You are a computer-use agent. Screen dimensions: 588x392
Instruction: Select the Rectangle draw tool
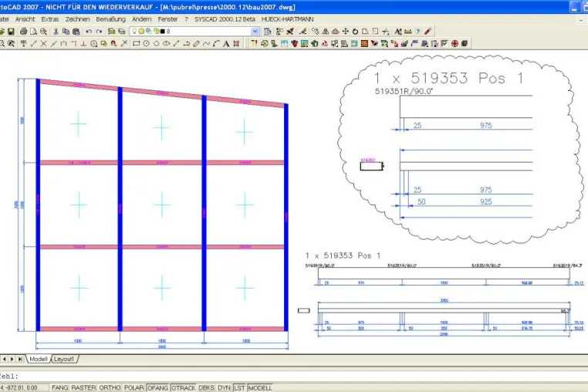click(137, 43)
